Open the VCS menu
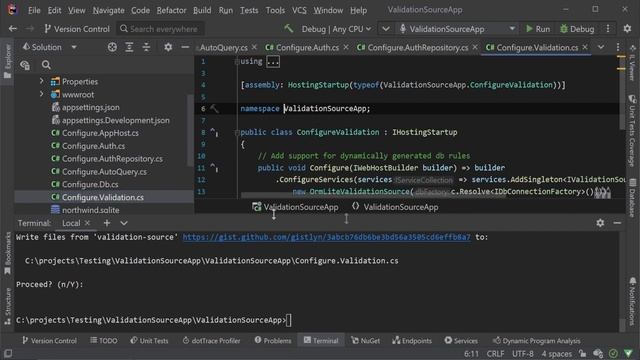Screen dimensions: 640x360 click(x=299, y=10)
